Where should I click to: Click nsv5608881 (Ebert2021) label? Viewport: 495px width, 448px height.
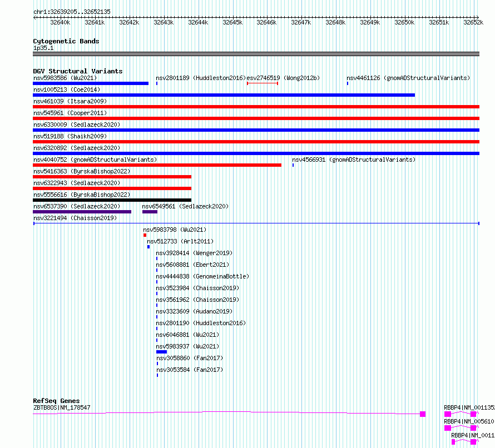tap(192, 265)
